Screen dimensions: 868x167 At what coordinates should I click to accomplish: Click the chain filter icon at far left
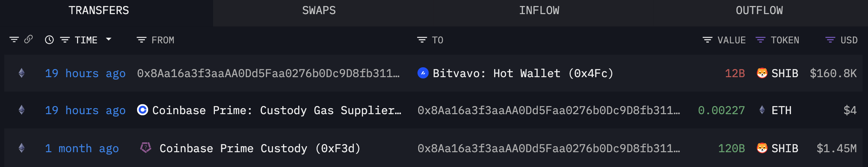[x=14, y=40]
